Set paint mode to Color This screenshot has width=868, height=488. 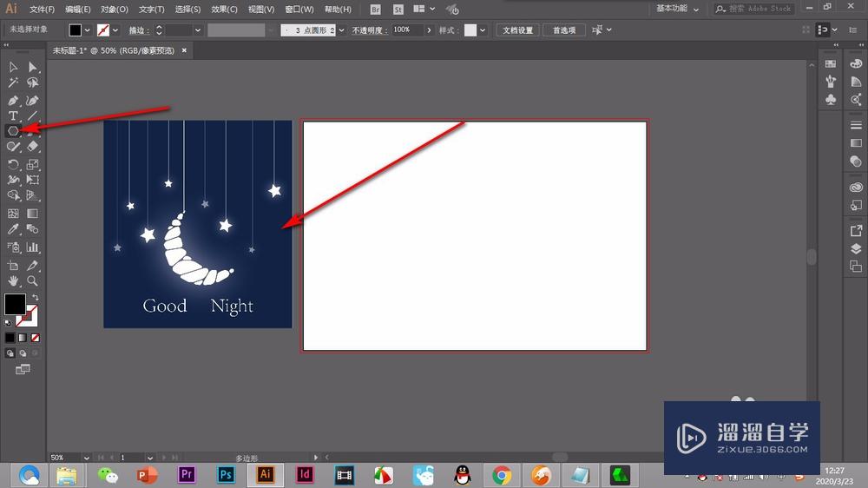[10, 337]
